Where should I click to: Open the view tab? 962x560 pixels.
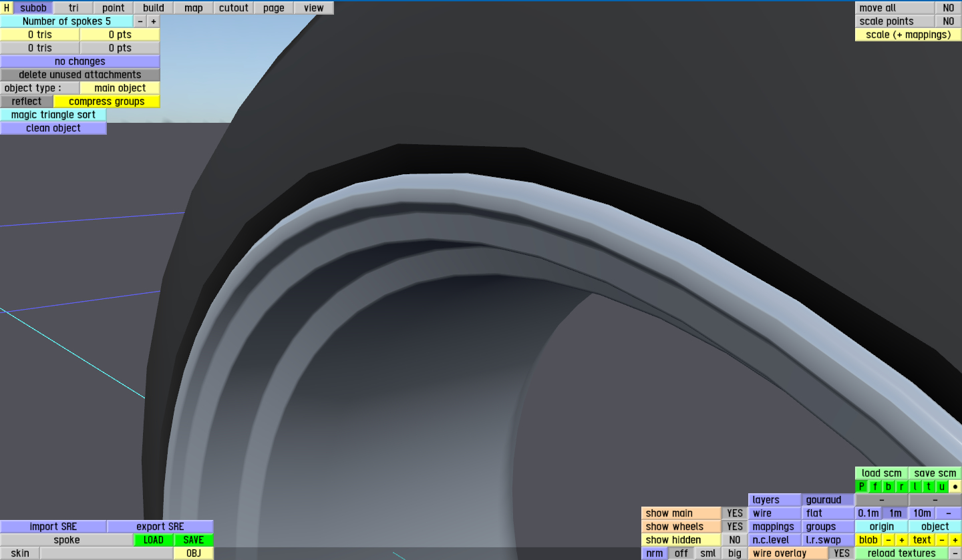point(314,8)
